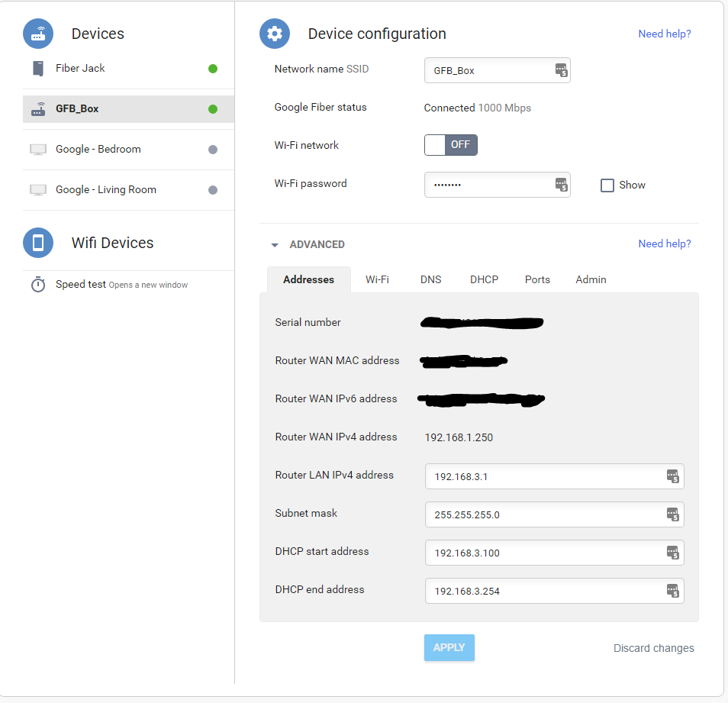728x703 pixels.
Task: Select the GFB_Box device entry
Action: point(77,109)
